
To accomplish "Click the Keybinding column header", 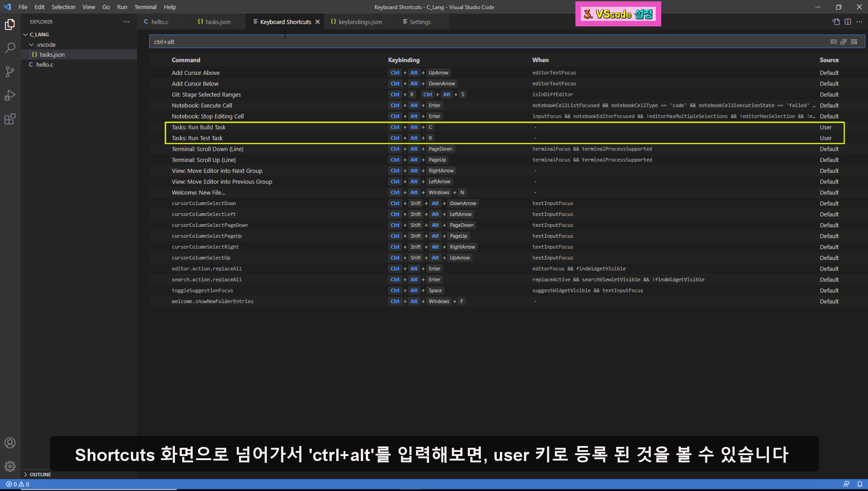I will 404,60.
